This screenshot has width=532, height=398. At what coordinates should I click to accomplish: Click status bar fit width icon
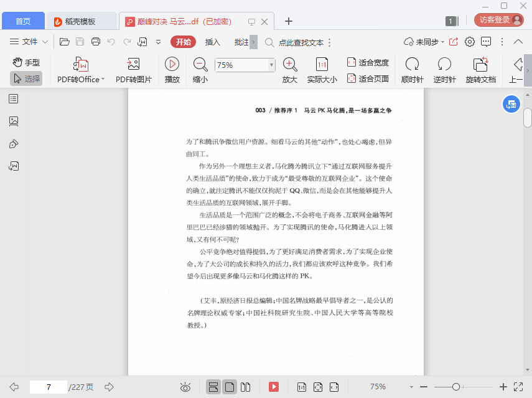(334, 387)
